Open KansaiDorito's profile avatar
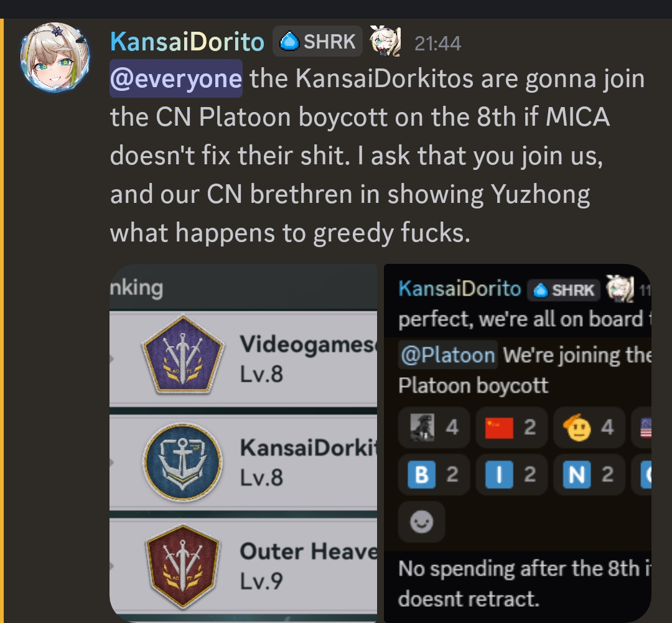Viewport: 672px width, 623px height. (x=55, y=57)
